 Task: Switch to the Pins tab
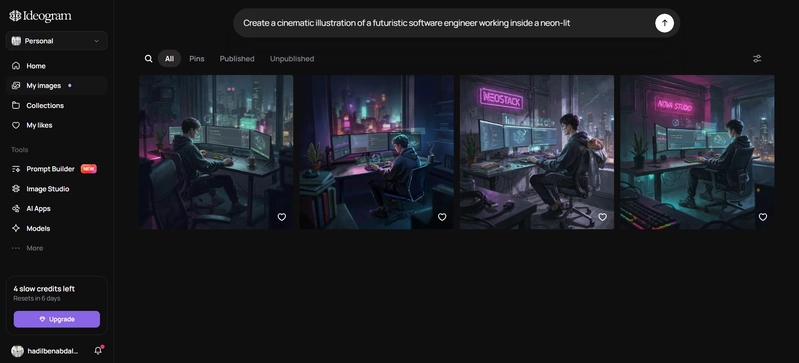tap(197, 59)
